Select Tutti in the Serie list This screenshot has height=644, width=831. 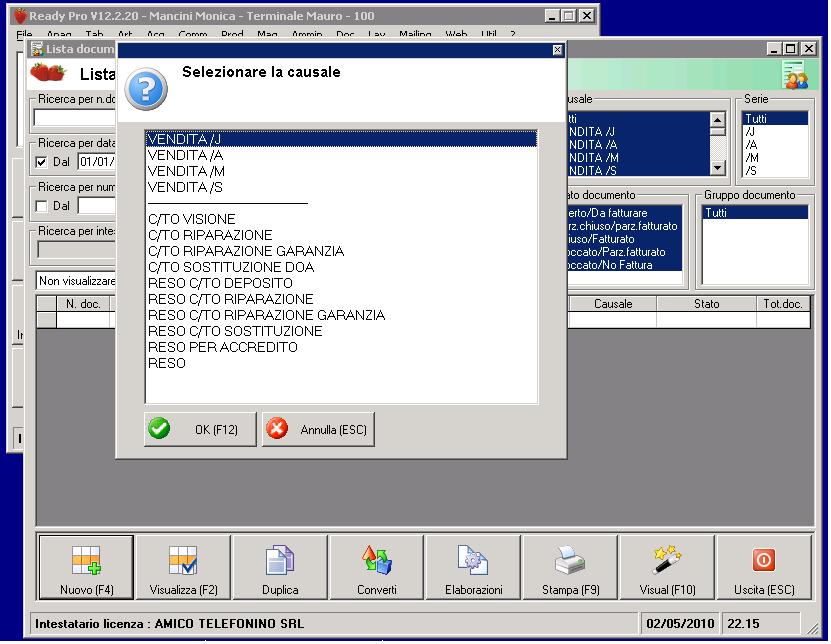tap(775, 119)
